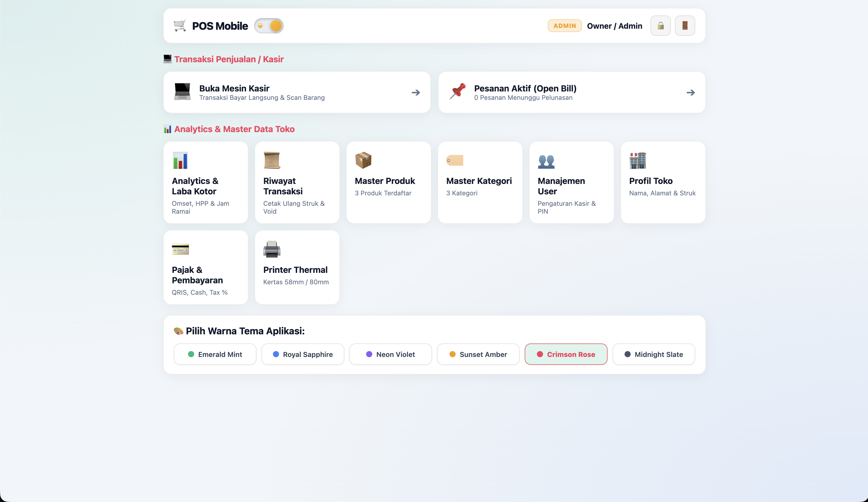Click the arrow on Buka Mesin Kasir card
Screen dimensions: 868x502
click(416, 93)
